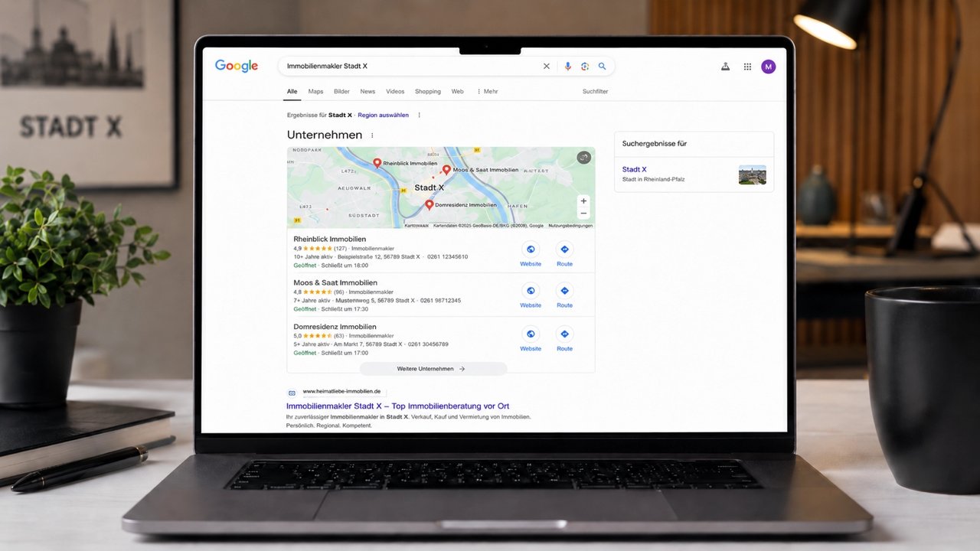Click the Stadt X link in side panel
Screen dimensions: 980x551
tap(634, 169)
